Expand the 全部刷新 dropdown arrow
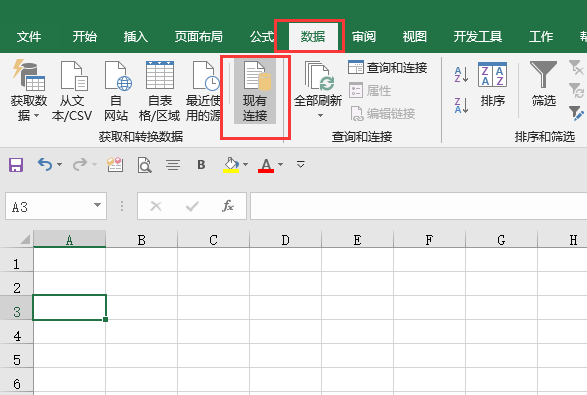Image resolution: width=587 pixels, height=395 pixels. [x=320, y=116]
